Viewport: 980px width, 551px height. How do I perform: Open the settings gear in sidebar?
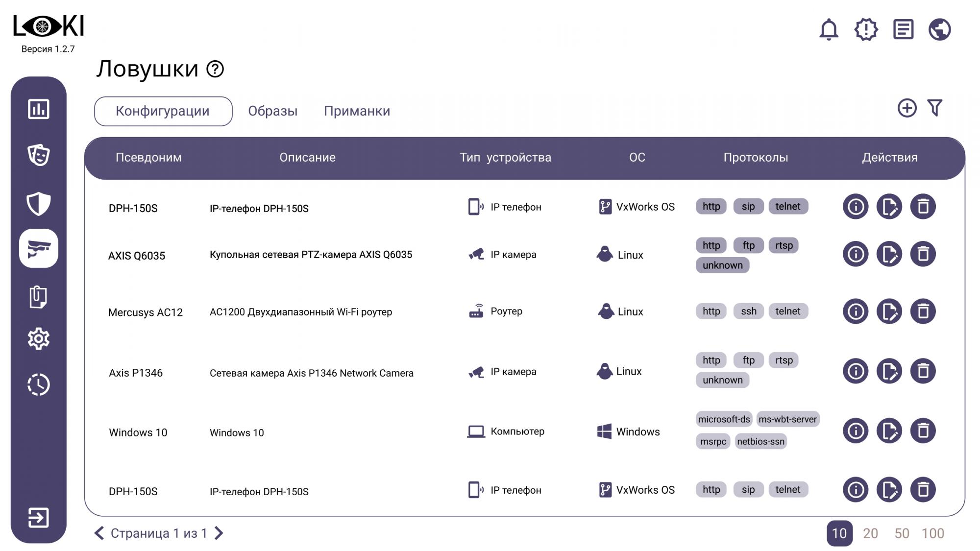pos(38,338)
